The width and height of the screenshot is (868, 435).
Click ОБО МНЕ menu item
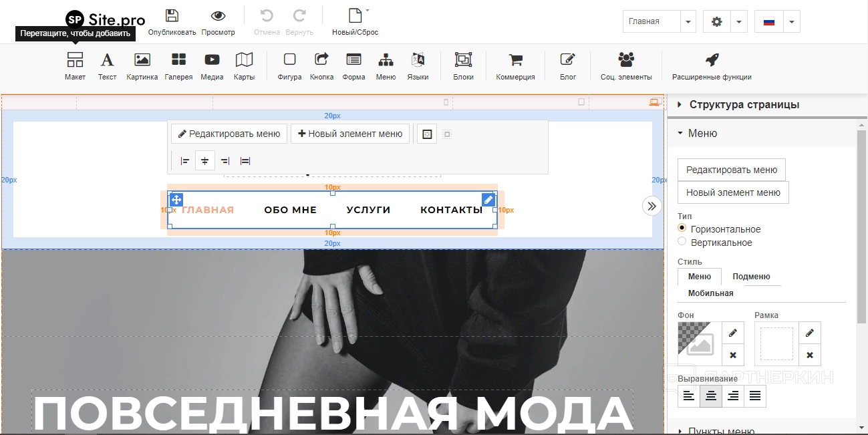coord(290,210)
